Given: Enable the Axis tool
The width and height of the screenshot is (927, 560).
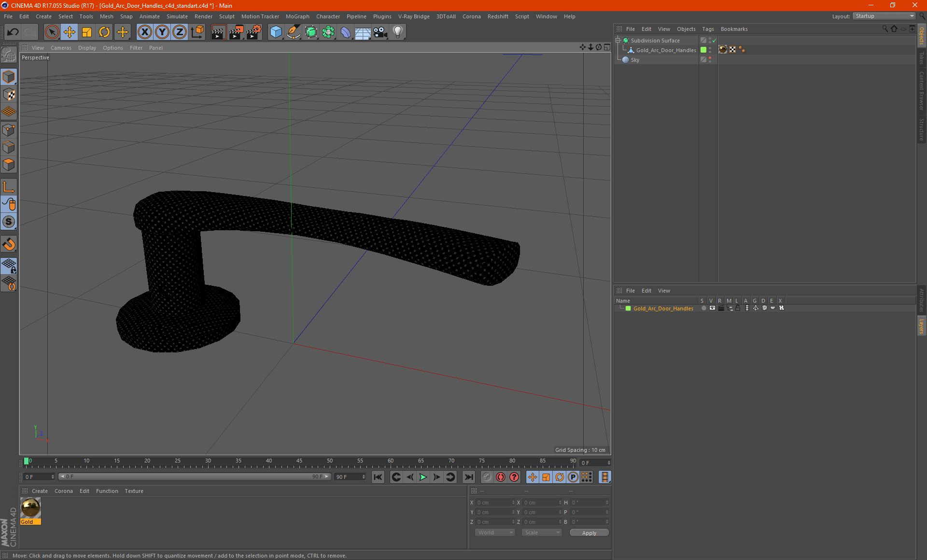Looking at the screenshot, I should point(9,187).
